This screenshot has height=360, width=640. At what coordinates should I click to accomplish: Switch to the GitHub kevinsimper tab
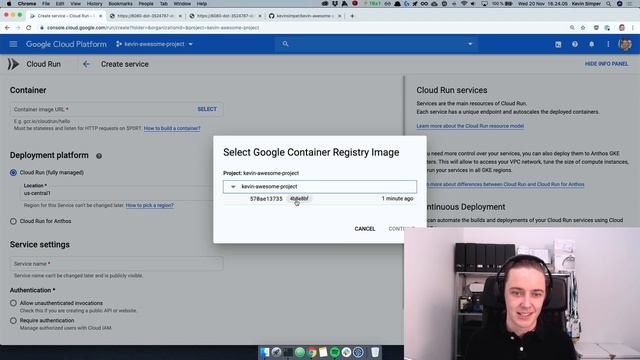point(304,16)
